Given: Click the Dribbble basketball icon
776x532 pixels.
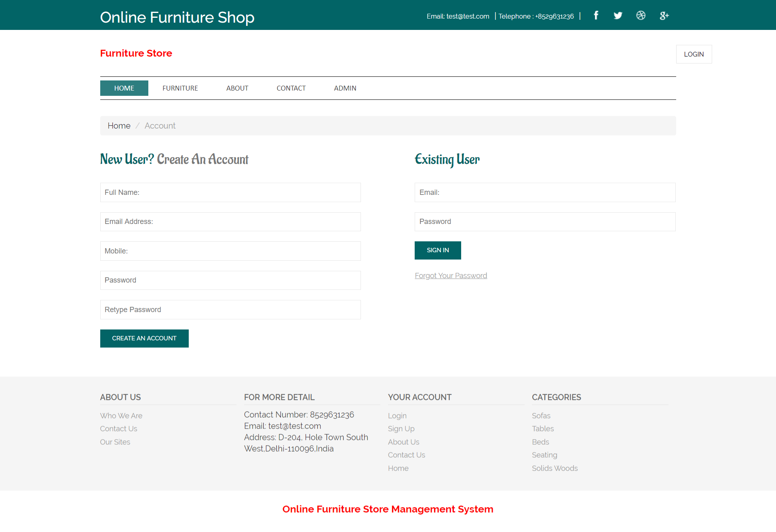Looking at the screenshot, I should [641, 16].
